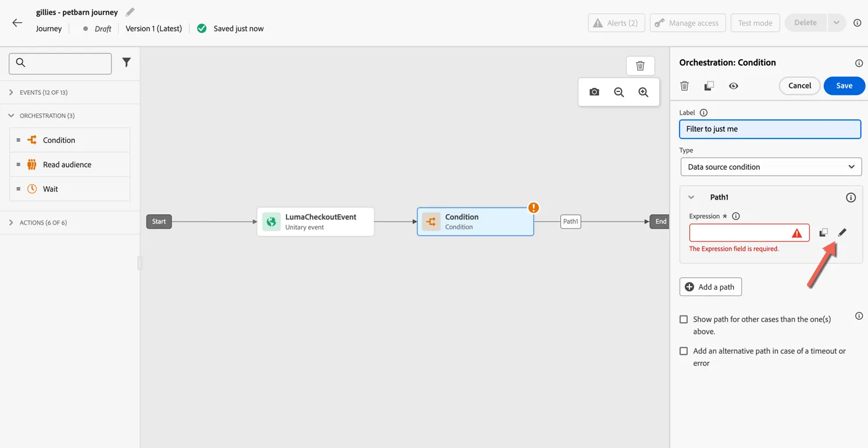Click the Path1 label on canvas

pyautogui.click(x=570, y=222)
